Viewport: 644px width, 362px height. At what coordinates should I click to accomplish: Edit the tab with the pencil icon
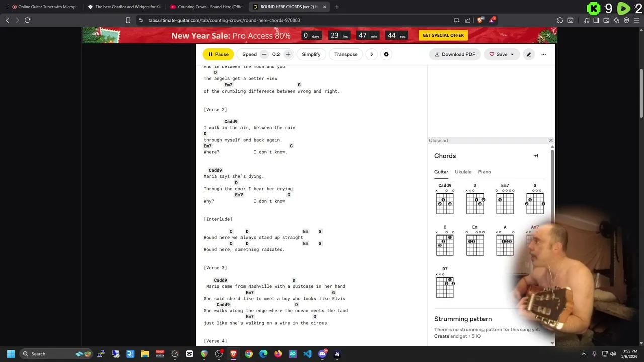tap(528, 54)
